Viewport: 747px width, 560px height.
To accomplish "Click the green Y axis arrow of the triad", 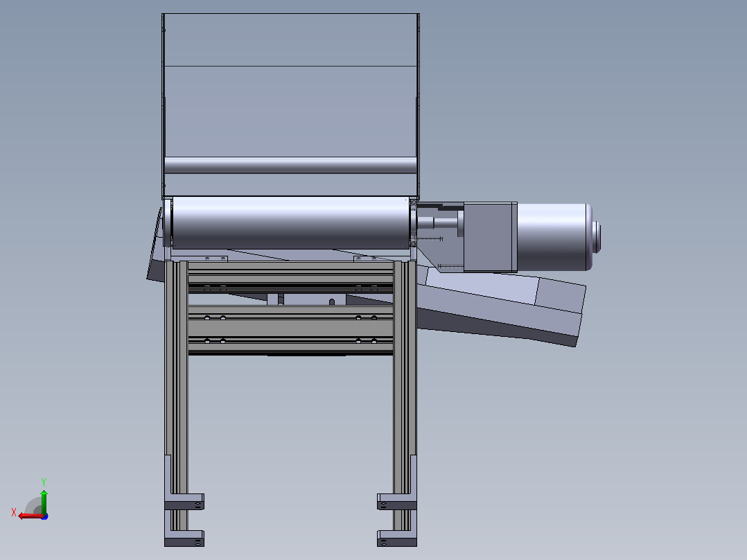I will [44, 502].
